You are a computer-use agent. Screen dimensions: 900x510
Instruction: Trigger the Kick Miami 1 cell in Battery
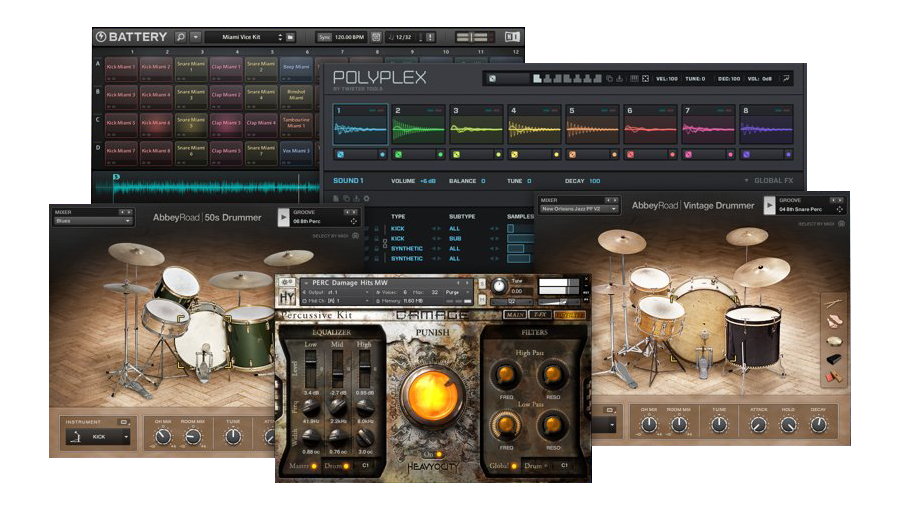(121, 68)
